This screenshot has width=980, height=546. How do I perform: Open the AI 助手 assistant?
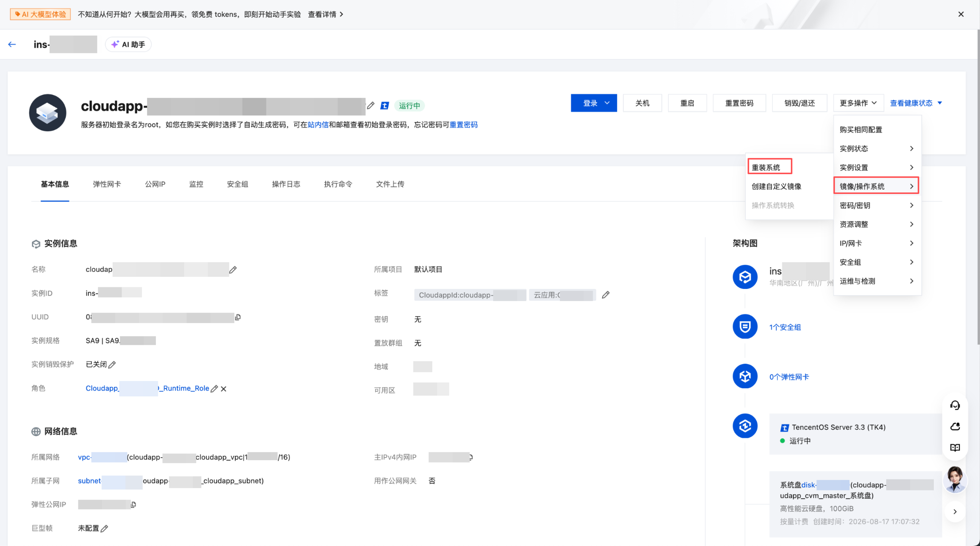[128, 45]
